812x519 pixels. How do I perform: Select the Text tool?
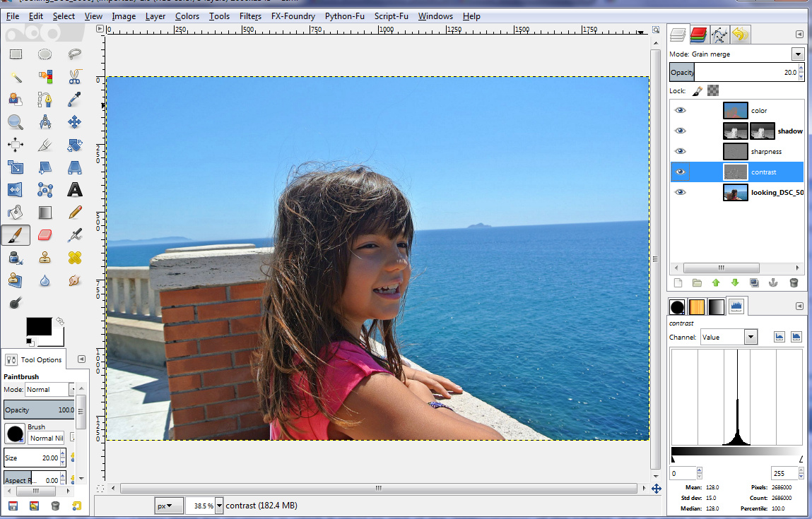coord(75,190)
